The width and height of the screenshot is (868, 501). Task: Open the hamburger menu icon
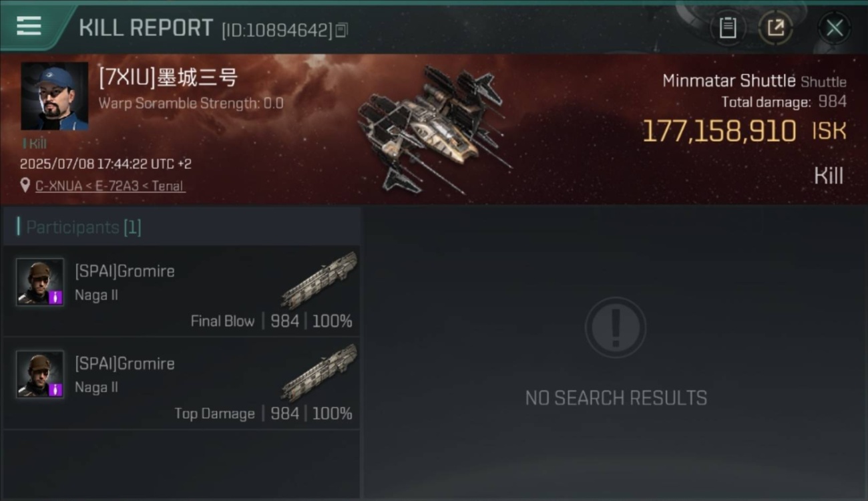(29, 27)
